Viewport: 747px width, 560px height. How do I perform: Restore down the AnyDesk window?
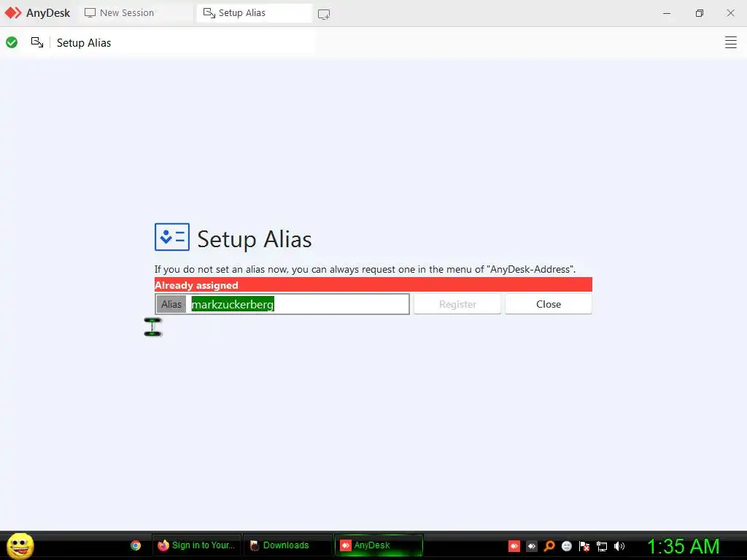coord(699,13)
